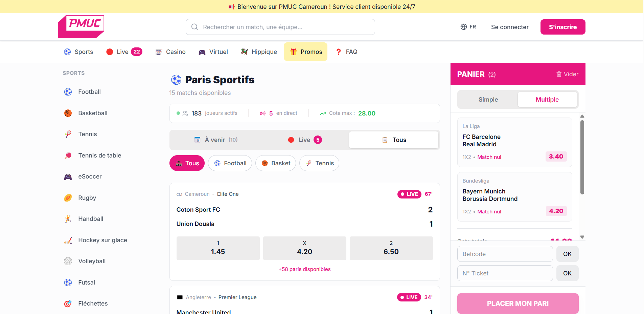Click OK next to N° Ticket
The image size is (644, 314).
point(568,273)
